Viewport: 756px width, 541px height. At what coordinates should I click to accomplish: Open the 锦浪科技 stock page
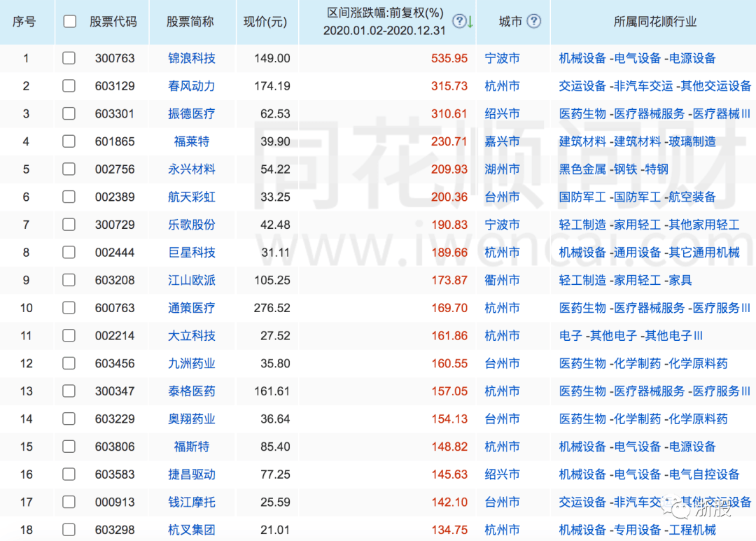click(x=192, y=58)
